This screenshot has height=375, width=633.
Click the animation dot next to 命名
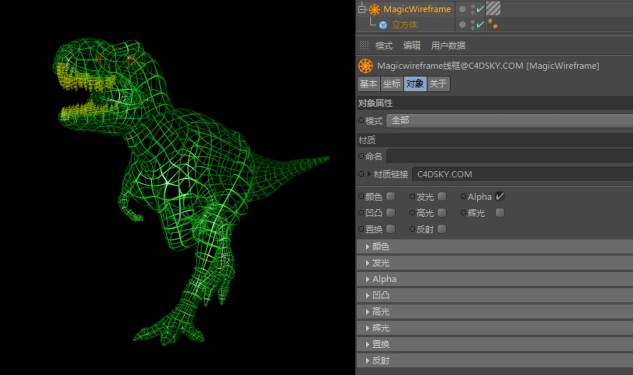(x=361, y=156)
